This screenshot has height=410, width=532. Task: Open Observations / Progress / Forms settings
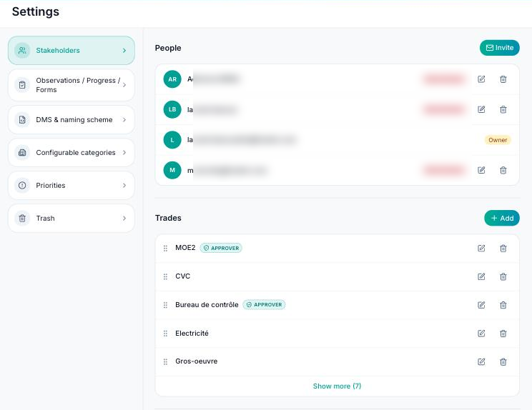pos(72,85)
